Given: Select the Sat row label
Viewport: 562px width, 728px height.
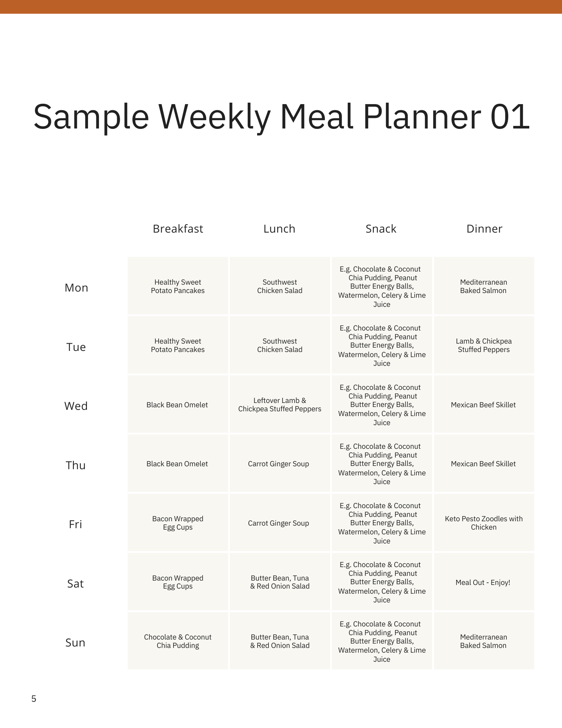Looking at the screenshot, I should click(x=76, y=583).
